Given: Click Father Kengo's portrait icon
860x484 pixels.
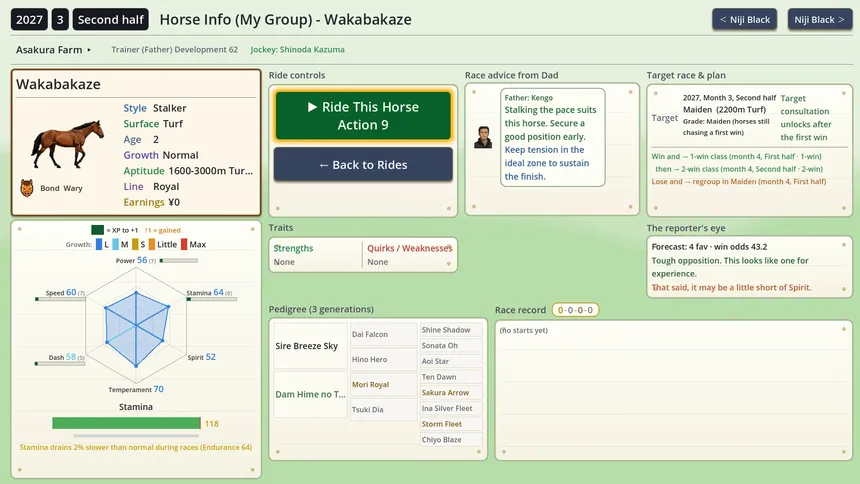Looking at the screenshot, I should tap(483, 137).
